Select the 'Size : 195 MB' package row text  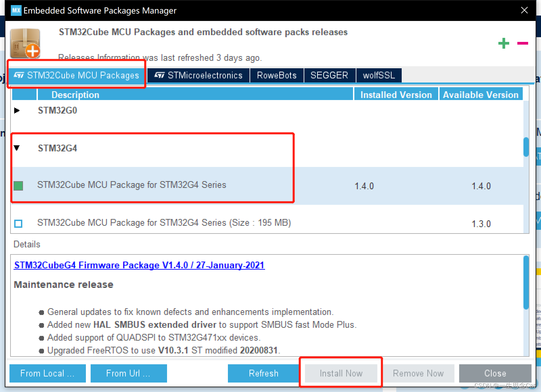pos(164,223)
